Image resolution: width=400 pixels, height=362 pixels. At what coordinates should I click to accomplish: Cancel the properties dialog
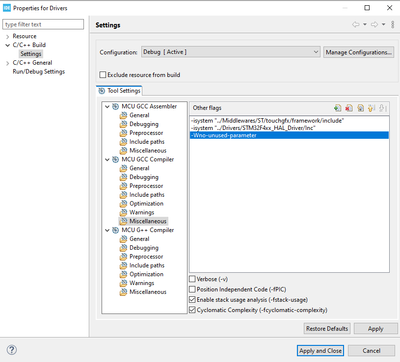(371, 351)
